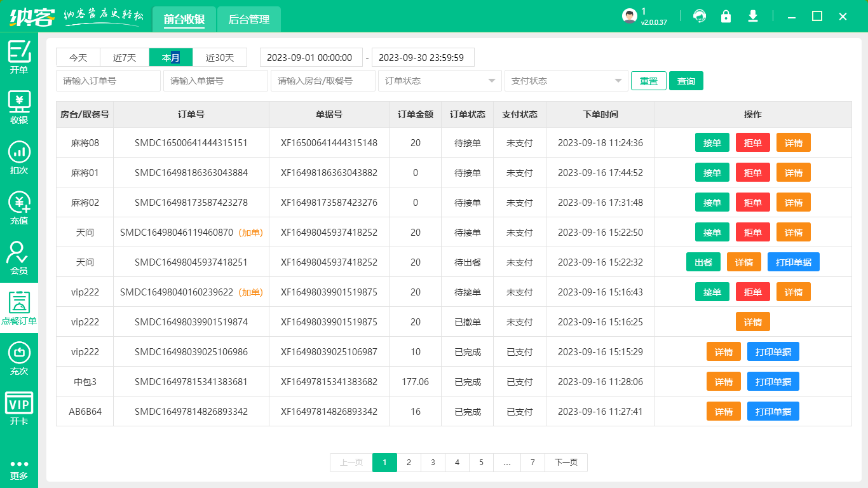Click the 请输入订单号 input field
868x488 pixels.
point(108,81)
